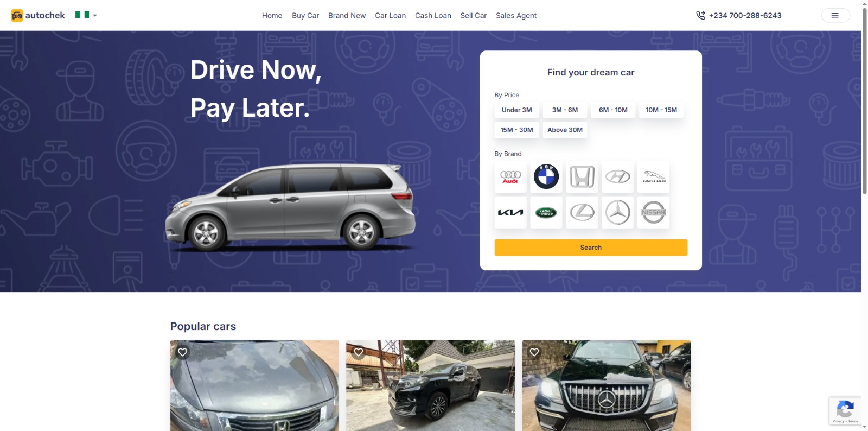Select the Mercedes-Benz brand icon
The image size is (868, 431).
point(618,212)
